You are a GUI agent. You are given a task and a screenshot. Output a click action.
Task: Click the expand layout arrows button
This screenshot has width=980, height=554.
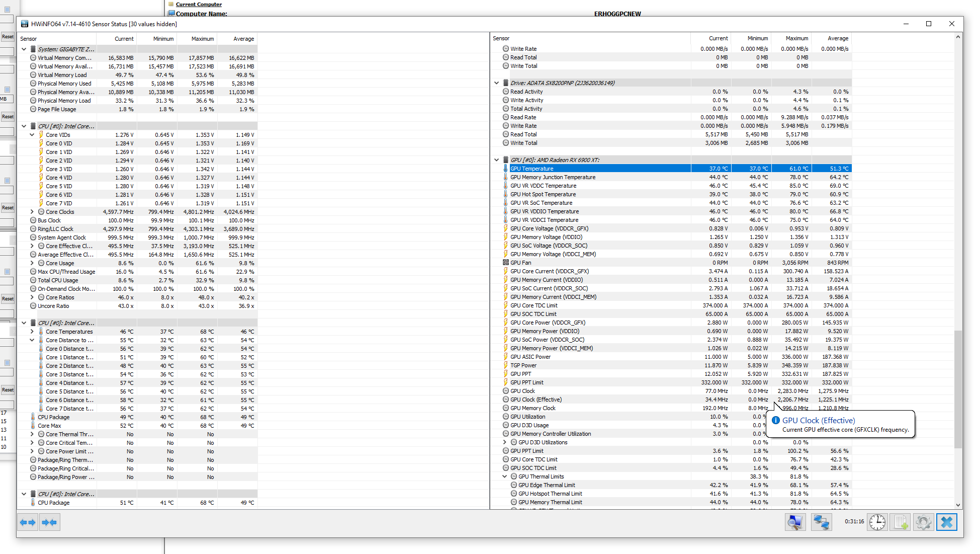tap(28, 523)
